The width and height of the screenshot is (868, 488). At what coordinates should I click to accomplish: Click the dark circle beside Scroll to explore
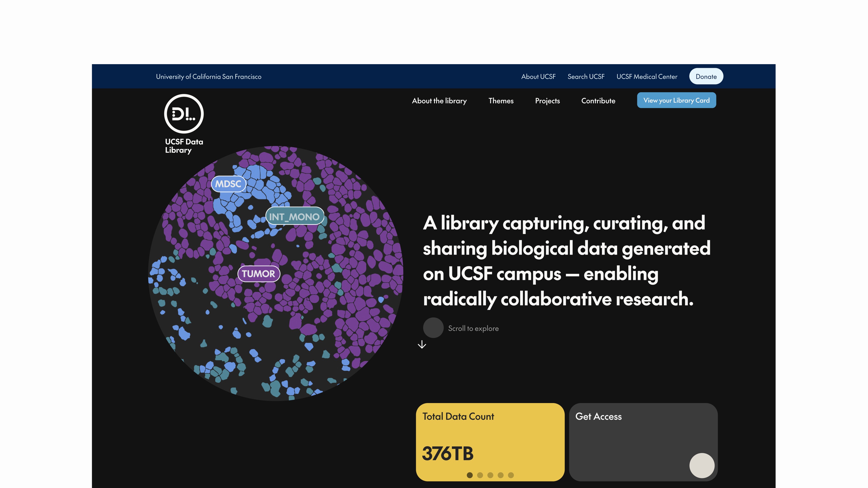[x=433, y=328]
